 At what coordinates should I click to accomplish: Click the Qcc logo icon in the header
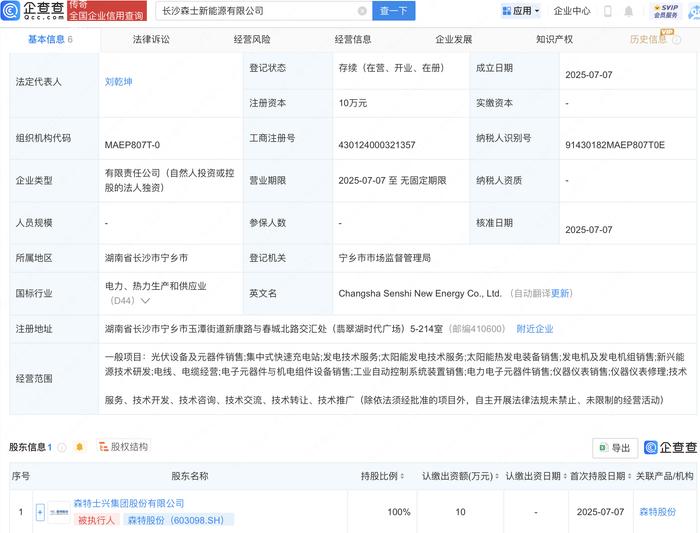pyautogui.click(x=11, y=11)
